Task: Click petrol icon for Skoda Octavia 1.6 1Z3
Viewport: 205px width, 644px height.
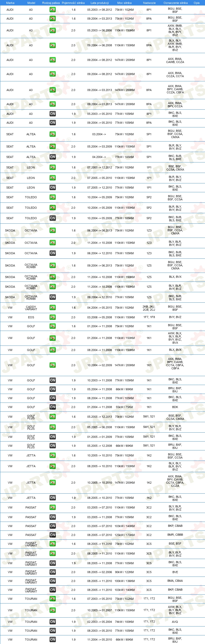Action: [53, 230]
